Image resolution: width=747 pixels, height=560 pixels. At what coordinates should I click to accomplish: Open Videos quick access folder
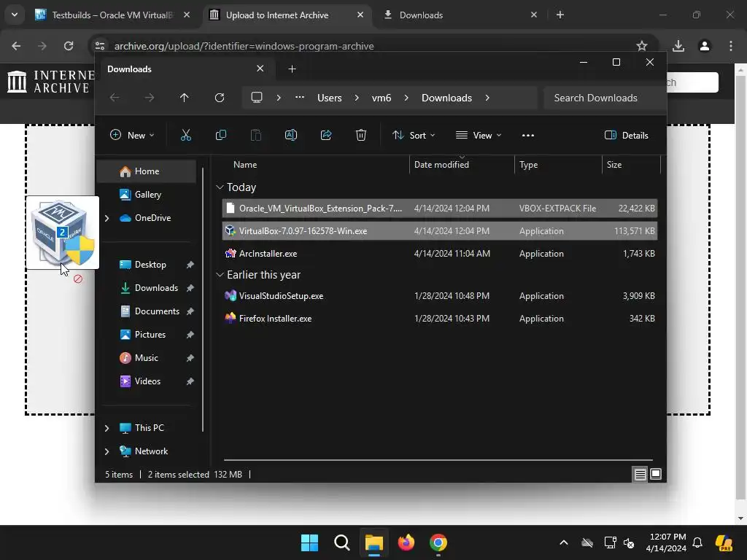coord(147,381)
